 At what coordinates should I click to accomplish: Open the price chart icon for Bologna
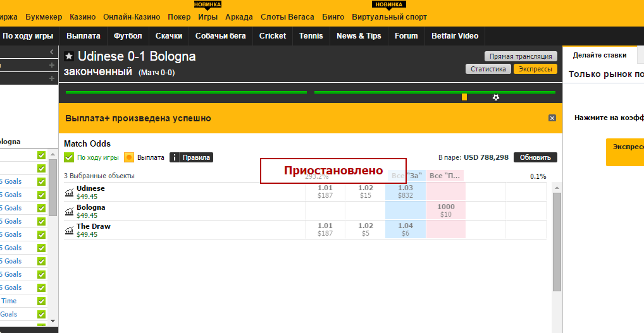[69, 211]
